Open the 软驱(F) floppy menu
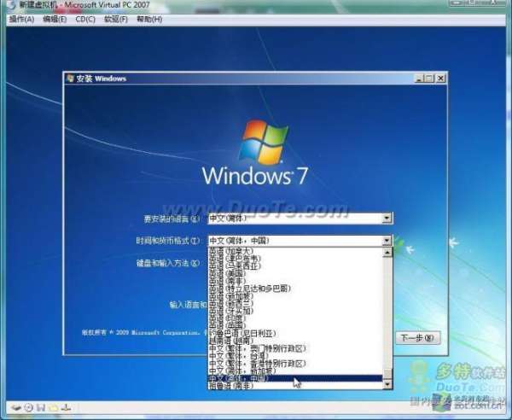This screenshot has height=420, width=512. point(115,20)
